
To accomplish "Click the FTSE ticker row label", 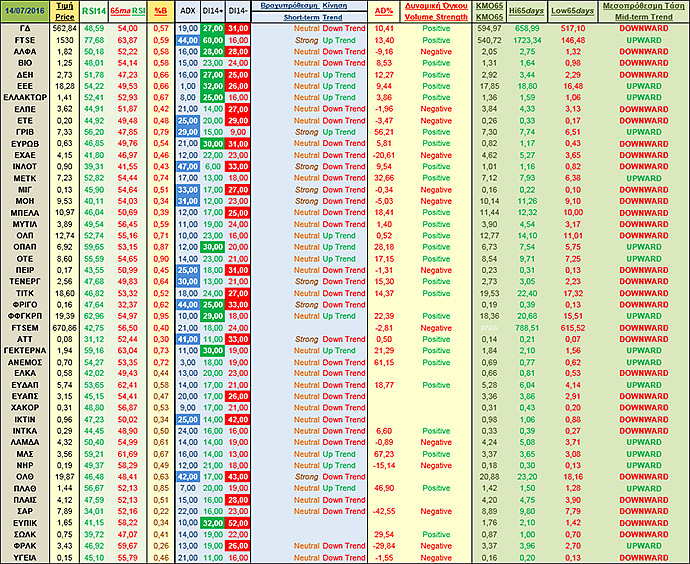I will tap(25, 40).
